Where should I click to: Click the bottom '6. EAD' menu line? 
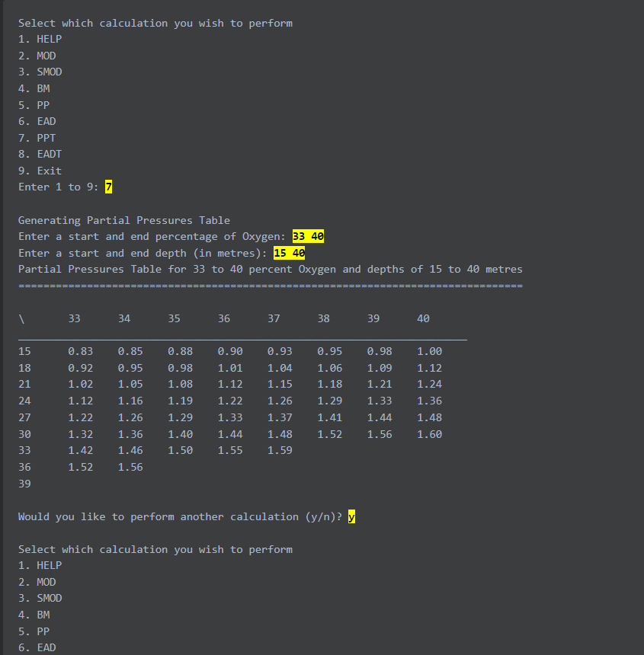point(37,647)
